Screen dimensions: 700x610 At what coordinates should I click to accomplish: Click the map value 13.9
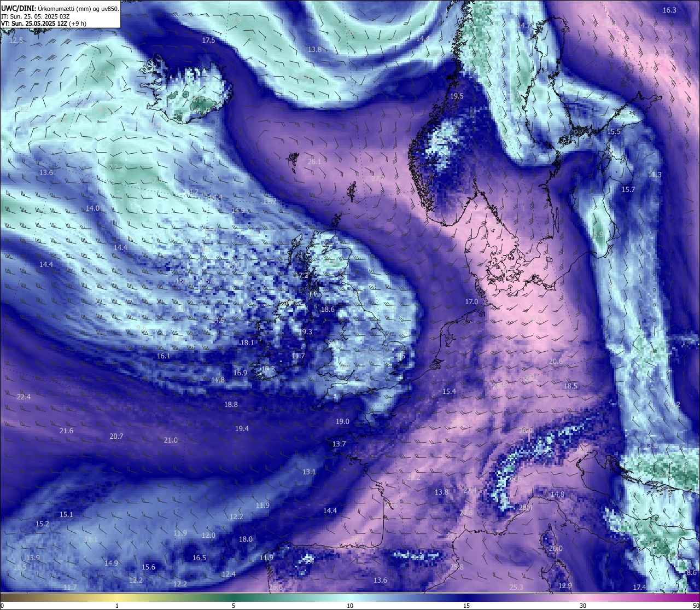tap(33, 558)
